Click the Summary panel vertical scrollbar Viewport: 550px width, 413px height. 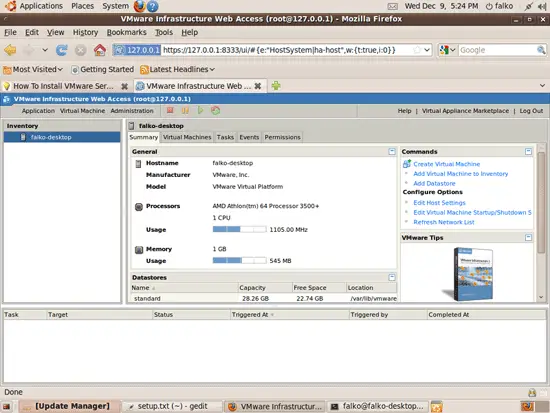(541, 222)
